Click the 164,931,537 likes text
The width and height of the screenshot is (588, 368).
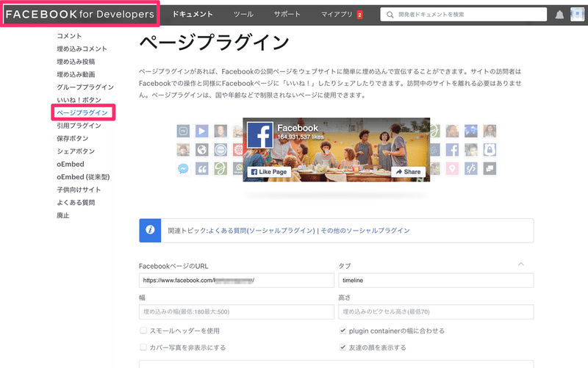(301, 137)
